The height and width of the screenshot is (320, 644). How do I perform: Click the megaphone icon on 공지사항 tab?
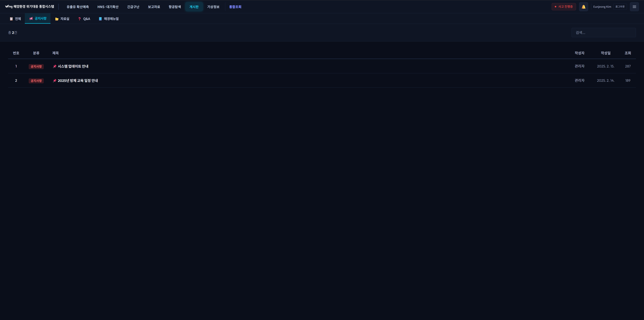click(31, 18)
